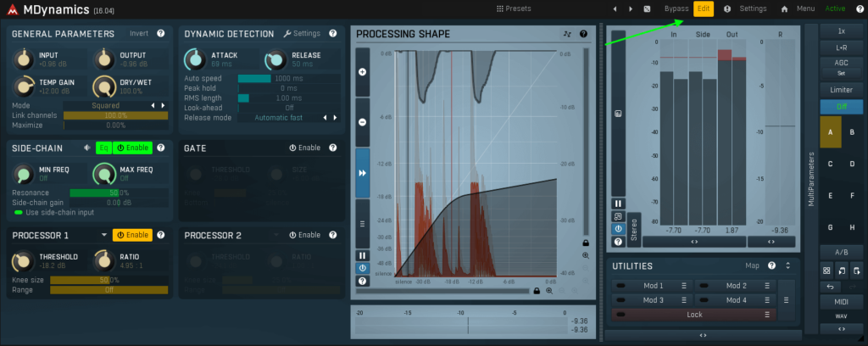
Task: Toggle Processor 1 Enable button
Action: click(x=131, y=235)
